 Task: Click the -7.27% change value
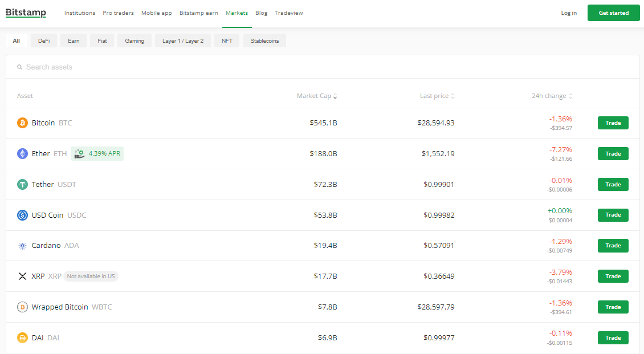[561, 150]
